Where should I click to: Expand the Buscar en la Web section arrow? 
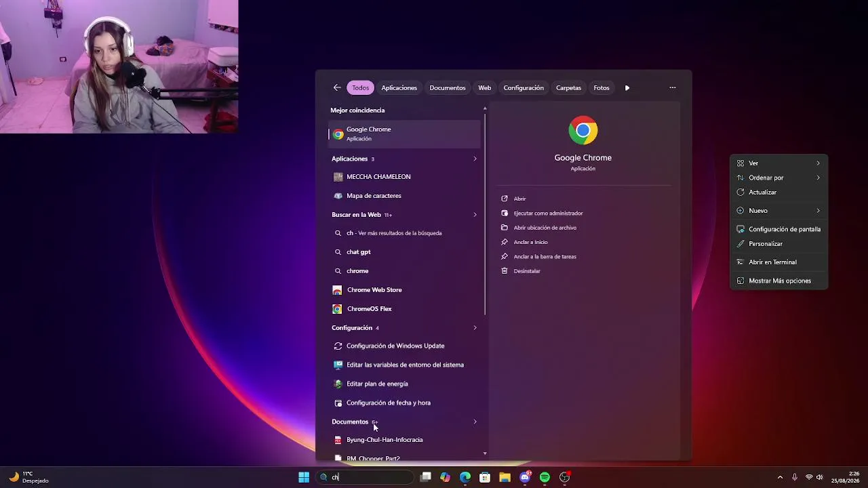475,215
